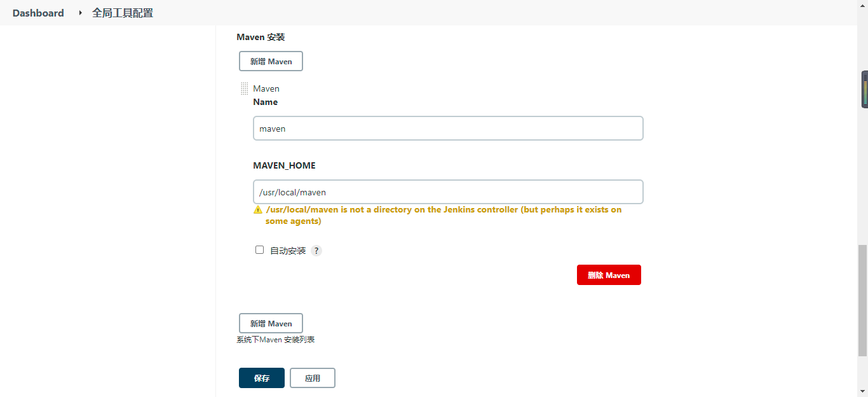Focus the MAVEN_HOME path input
Viewport: 868px width, 397px height.
[448, 192]
